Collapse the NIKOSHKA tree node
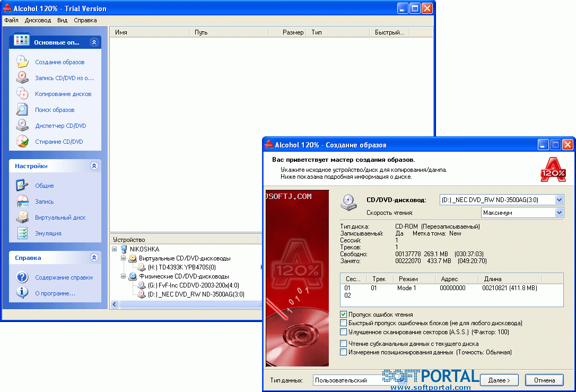This screenshot has height=392, width=576. pyautogui.click(x=114, y=249)
